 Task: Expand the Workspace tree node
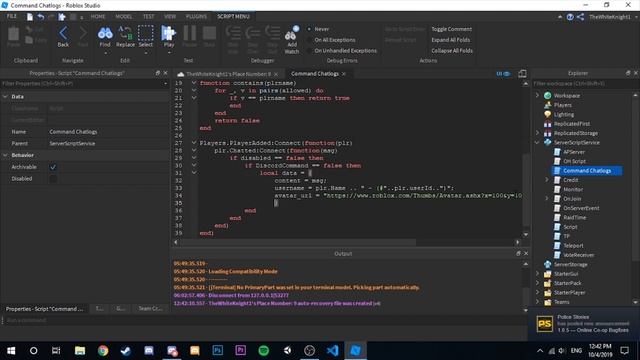tap(538, 96)
